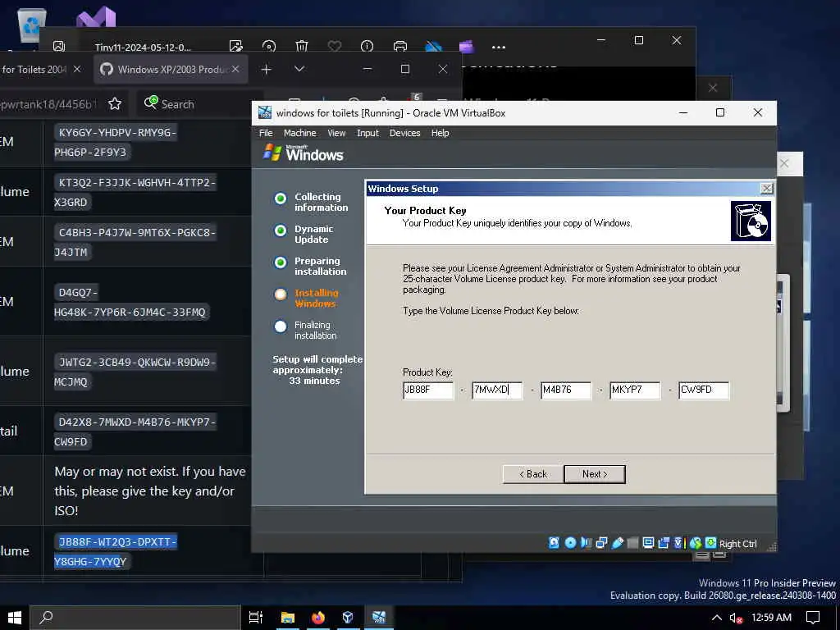The image size is (840, 630).
Task: Close the Windows Setup dialog
Action: 767,189
